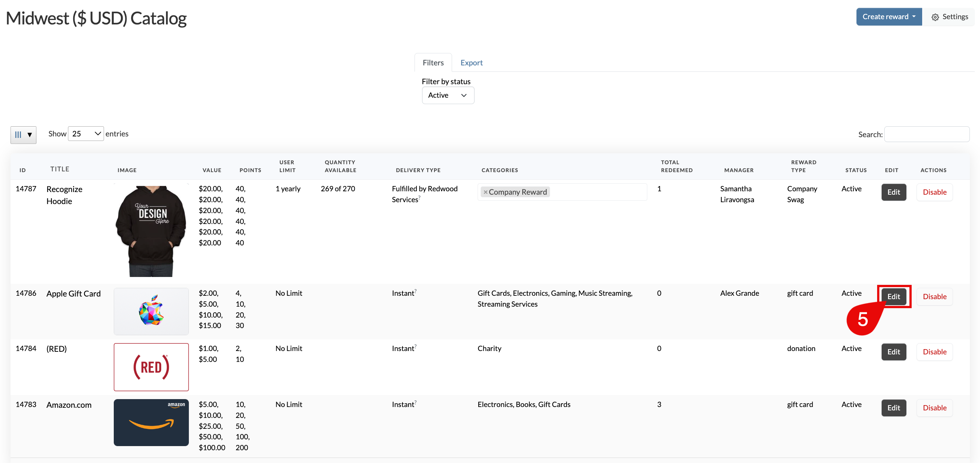Open the column visibility menu
980x463 pixels.
[x=23, y=135]
